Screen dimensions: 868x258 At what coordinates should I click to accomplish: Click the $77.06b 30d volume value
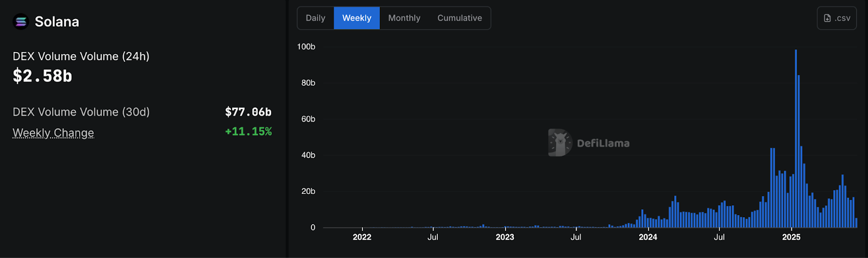[248, 112]
